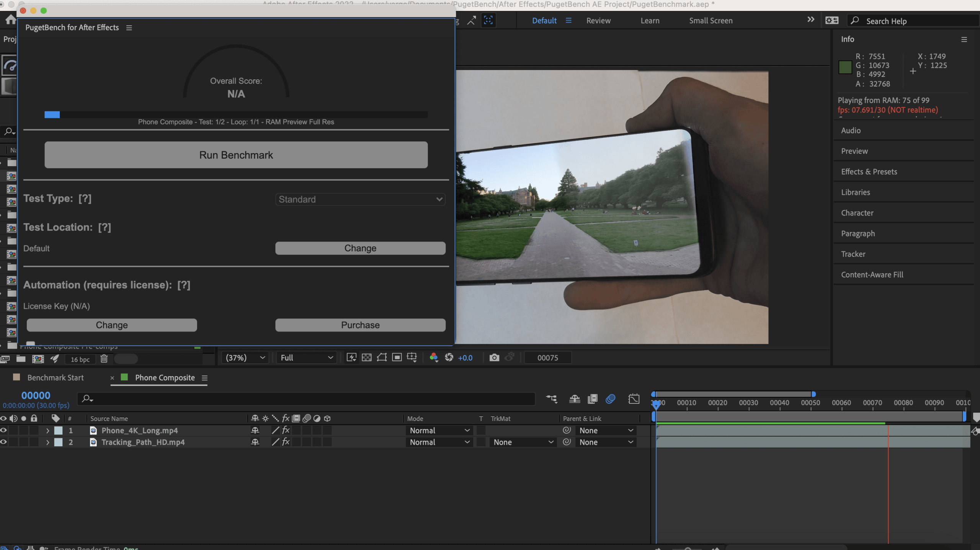Switch to the Benchmark Start tab
This screenshot has height=550, width=980.
coord(55,377)
